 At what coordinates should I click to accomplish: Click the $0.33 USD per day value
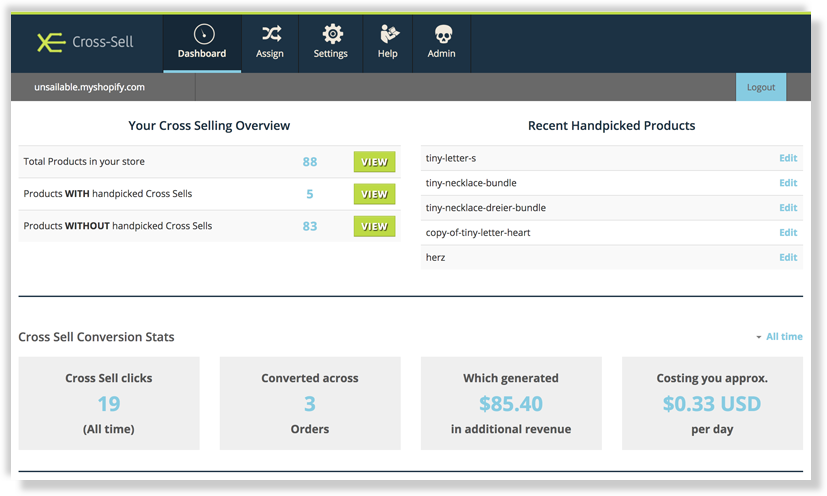click(x=712, y=404)
